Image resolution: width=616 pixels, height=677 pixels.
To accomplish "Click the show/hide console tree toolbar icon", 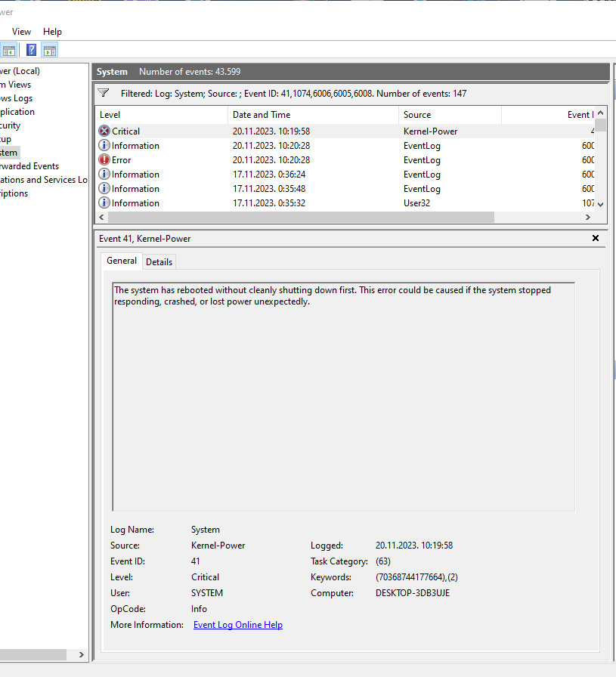I will pyautogui.click(x=8, y=50).
